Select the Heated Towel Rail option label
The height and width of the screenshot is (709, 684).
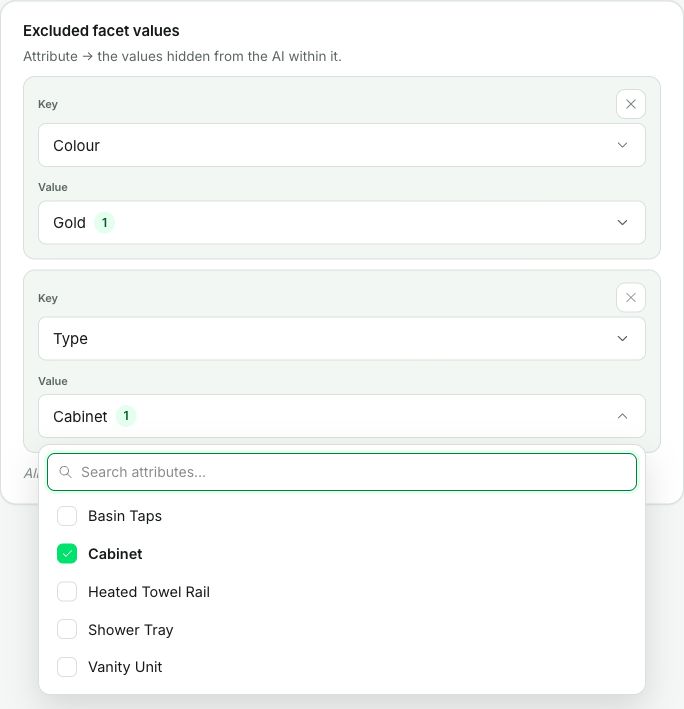[x=149, y=592]
